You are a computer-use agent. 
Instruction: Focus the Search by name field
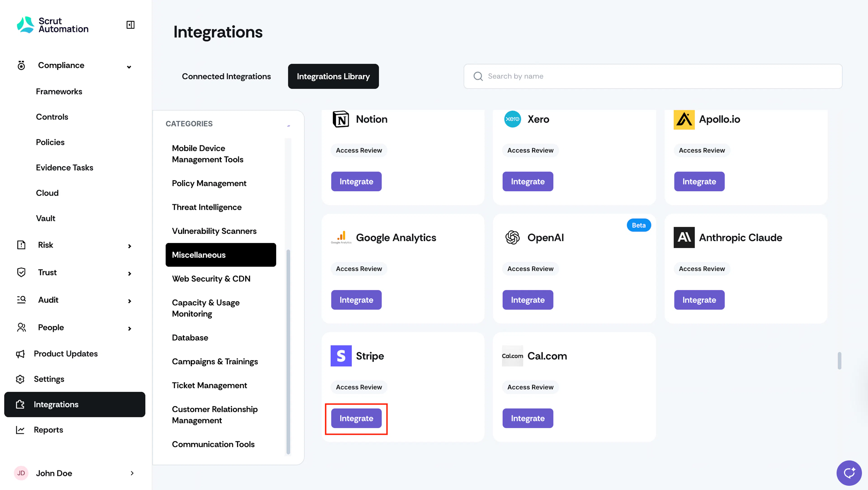[x=653, y=76]
